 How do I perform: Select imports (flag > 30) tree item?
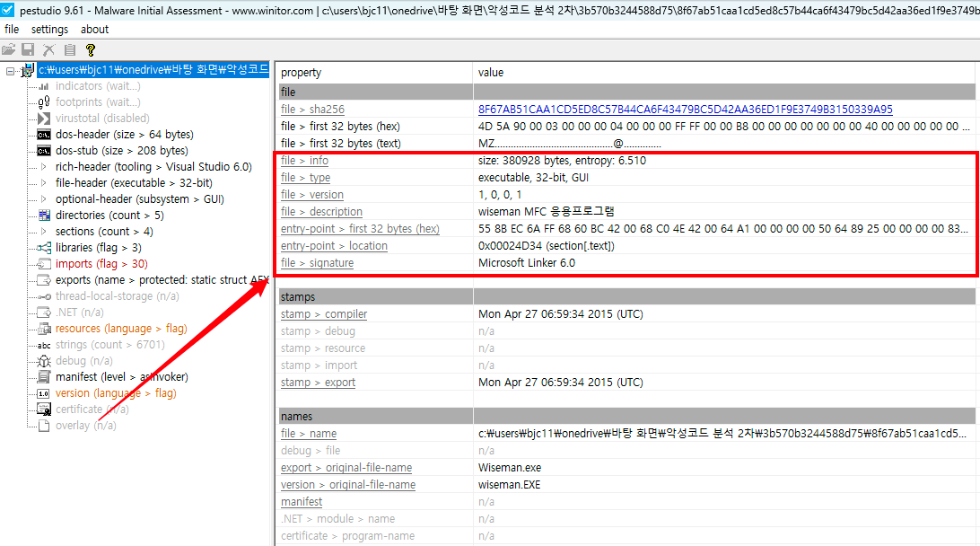[x=101, y=264]
